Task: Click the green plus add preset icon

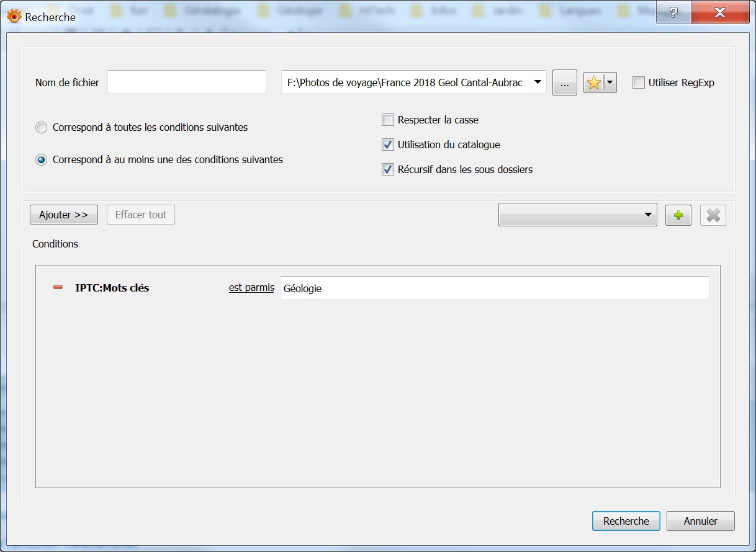Action: (678, 215)
